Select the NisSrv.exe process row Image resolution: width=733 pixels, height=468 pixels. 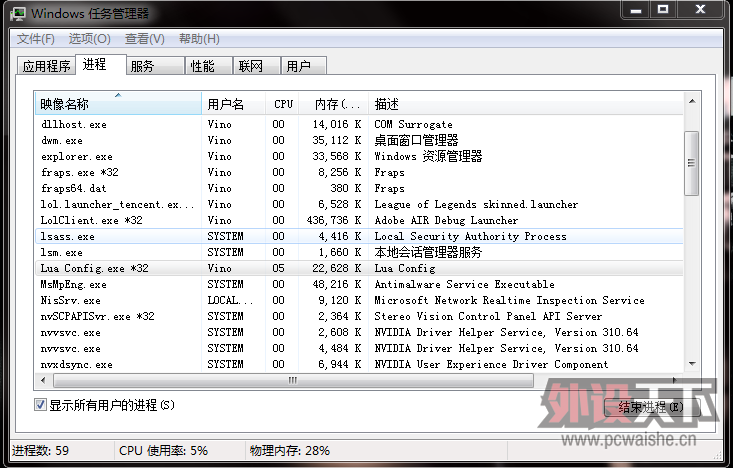359,300
